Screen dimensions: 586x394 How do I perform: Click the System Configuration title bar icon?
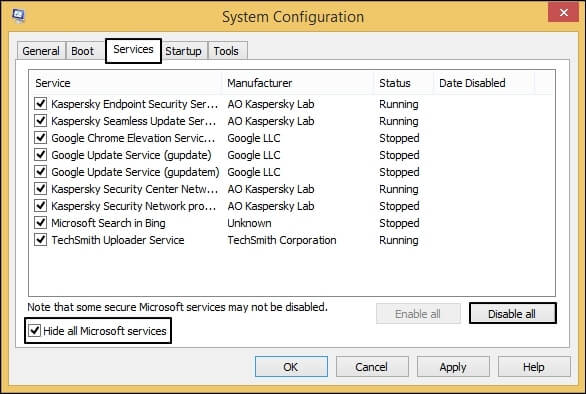point(18,15)
